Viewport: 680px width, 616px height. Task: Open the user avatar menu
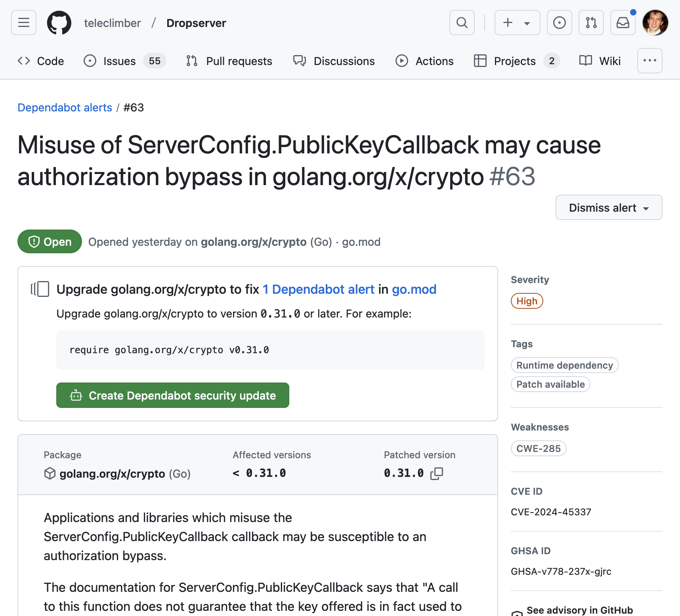tap(655, 23)
